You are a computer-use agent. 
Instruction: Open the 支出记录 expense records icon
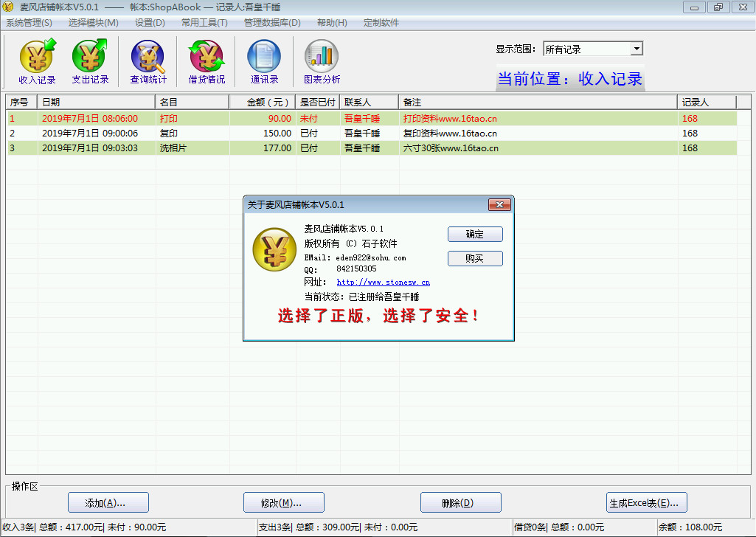tap(90, 61)
